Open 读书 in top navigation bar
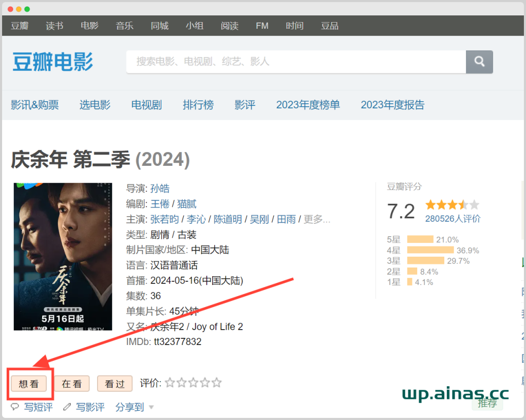The height and width of the screenshot is (420, 526). pyautogui.click(x=54, y=26)
